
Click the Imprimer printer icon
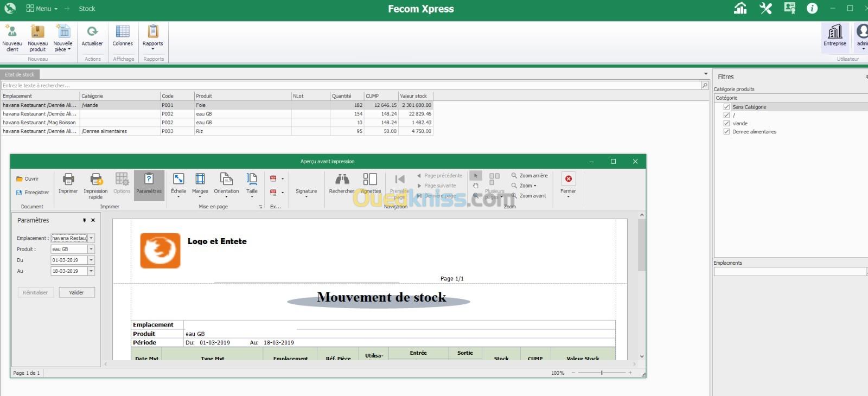coord(68,179)
